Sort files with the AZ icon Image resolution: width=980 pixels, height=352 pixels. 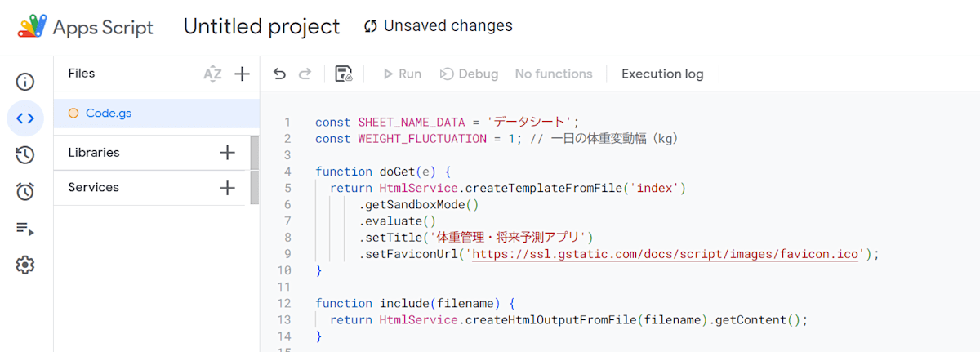click(x=212, y=74)
